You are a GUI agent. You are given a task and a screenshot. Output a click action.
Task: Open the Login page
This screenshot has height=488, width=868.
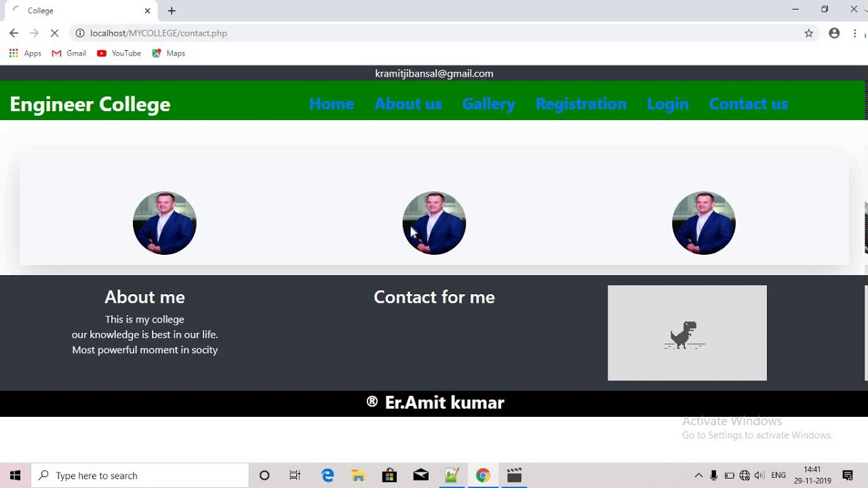668,104
